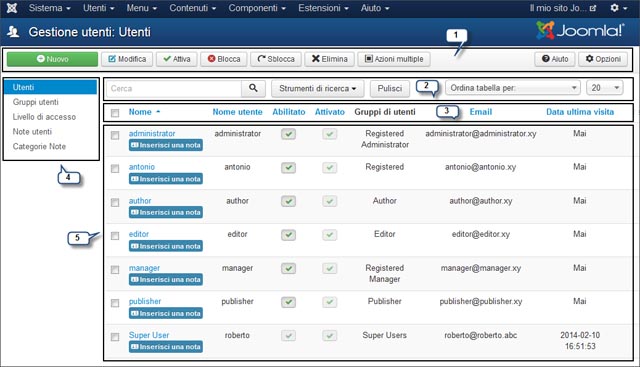Viewport: 640px width, 367px height.
Task: Sort by the Attivato column header
Action: pos(330,112)
